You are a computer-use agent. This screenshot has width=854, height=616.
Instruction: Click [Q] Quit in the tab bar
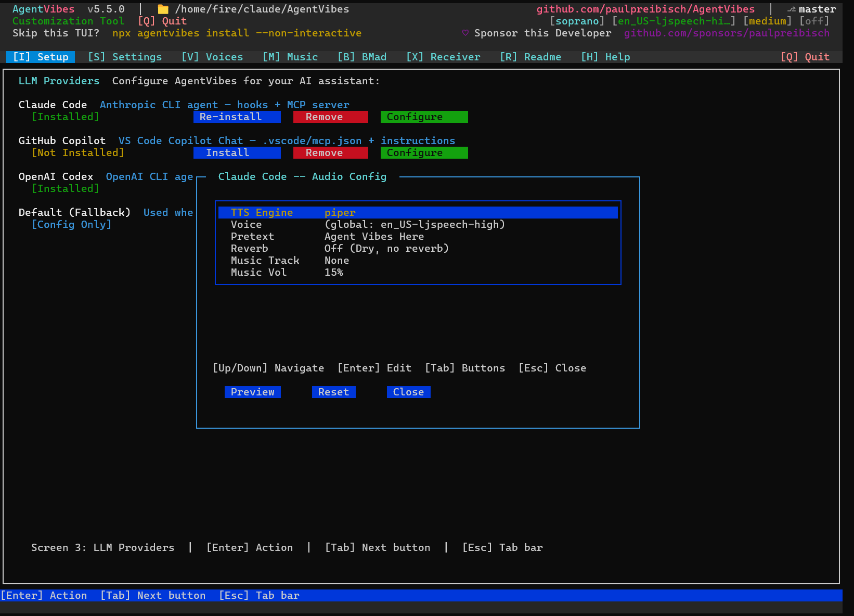(x=805, y=57)
